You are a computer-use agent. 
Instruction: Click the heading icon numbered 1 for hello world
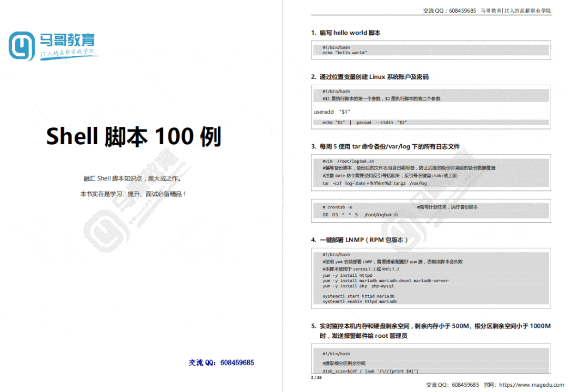click(x=314, y=32)
